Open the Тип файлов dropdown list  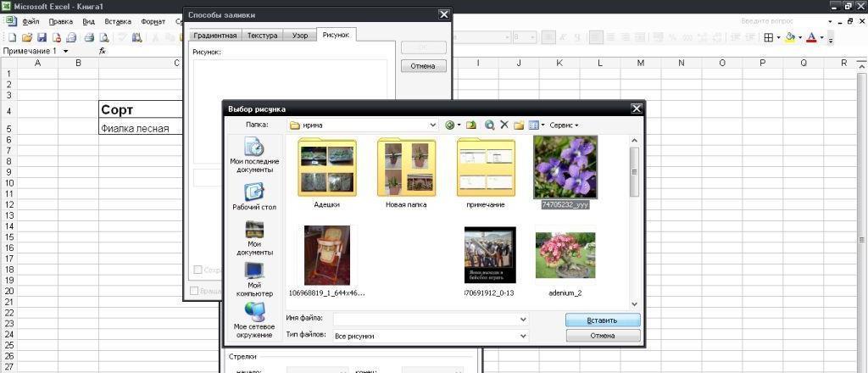(x=523, y=336)
